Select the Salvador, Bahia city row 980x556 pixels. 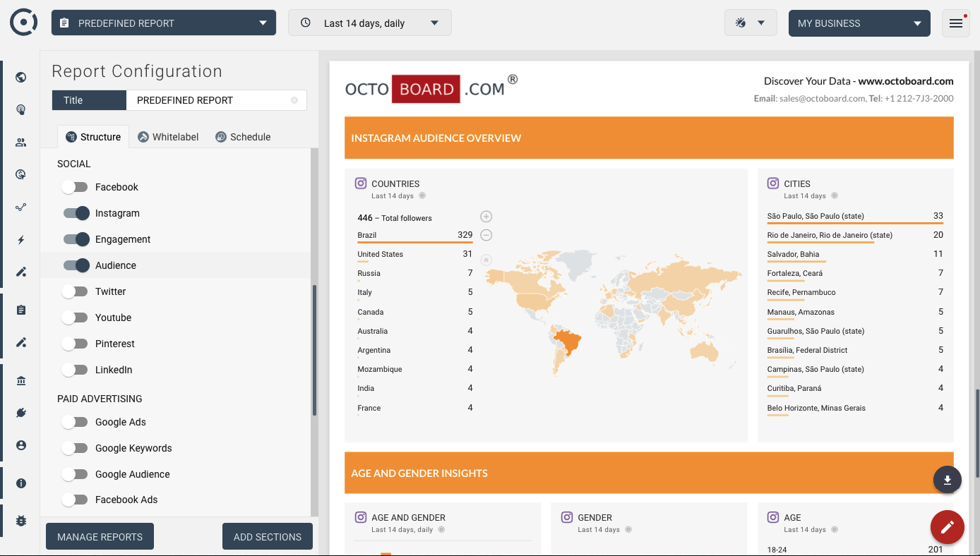click(856, 255)
